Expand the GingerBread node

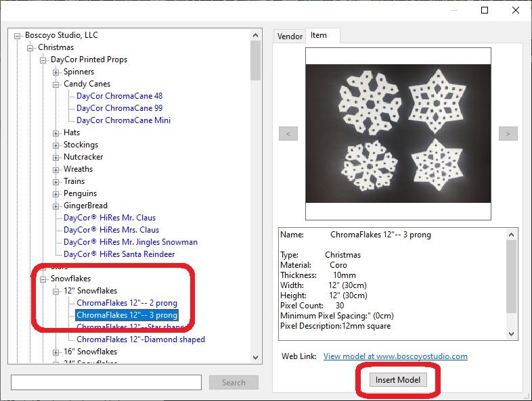click(x=56, y=206)
